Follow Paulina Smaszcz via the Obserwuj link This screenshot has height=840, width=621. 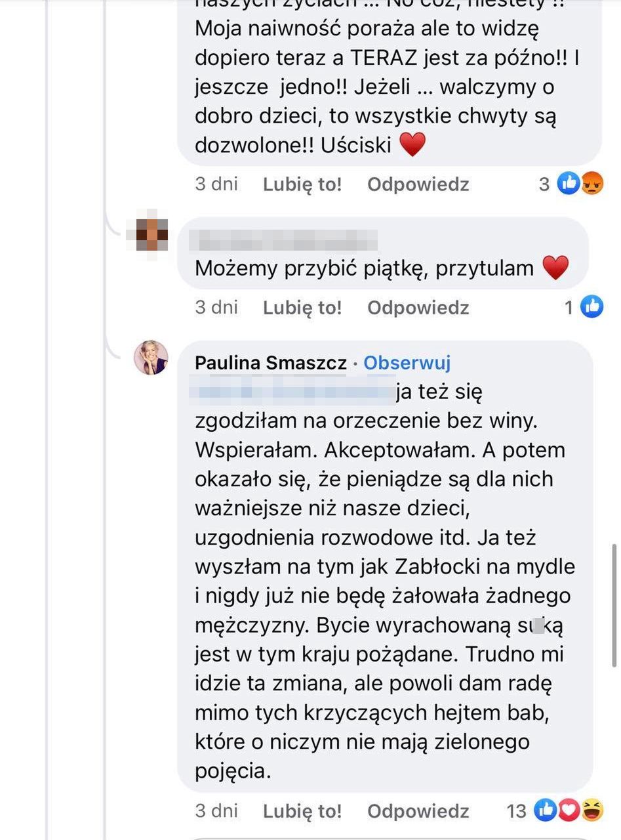click(x=407, y=363)
